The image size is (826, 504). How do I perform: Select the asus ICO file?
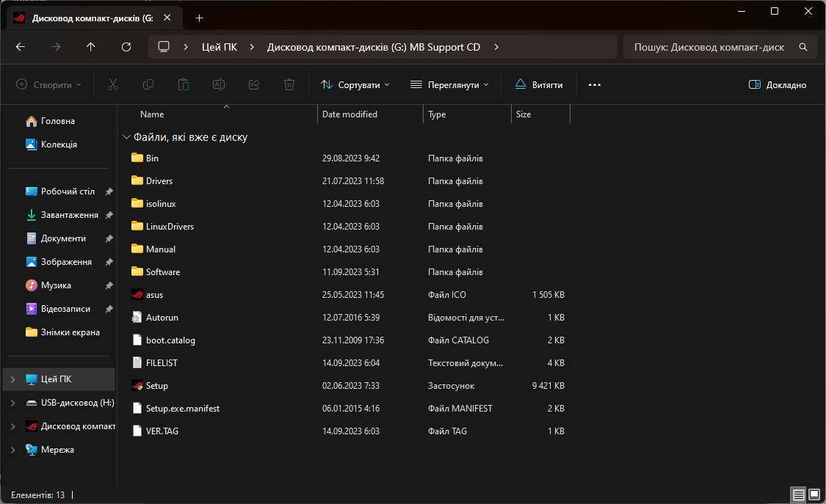(x=154, y=295)
